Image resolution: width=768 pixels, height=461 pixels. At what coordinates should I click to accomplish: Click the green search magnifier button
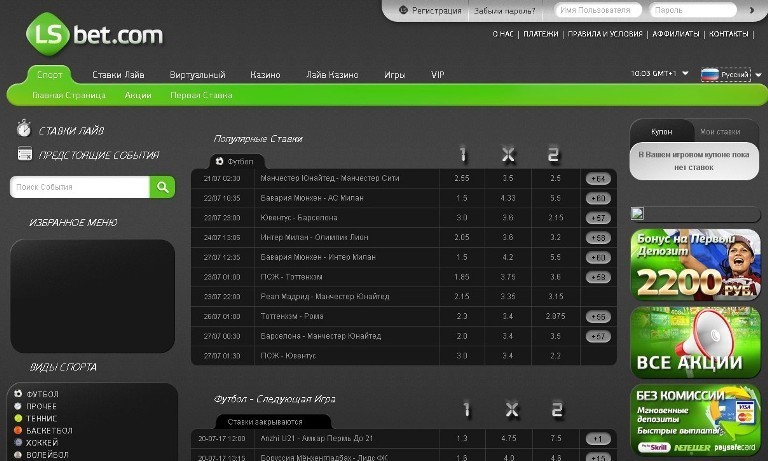[163, 187]
